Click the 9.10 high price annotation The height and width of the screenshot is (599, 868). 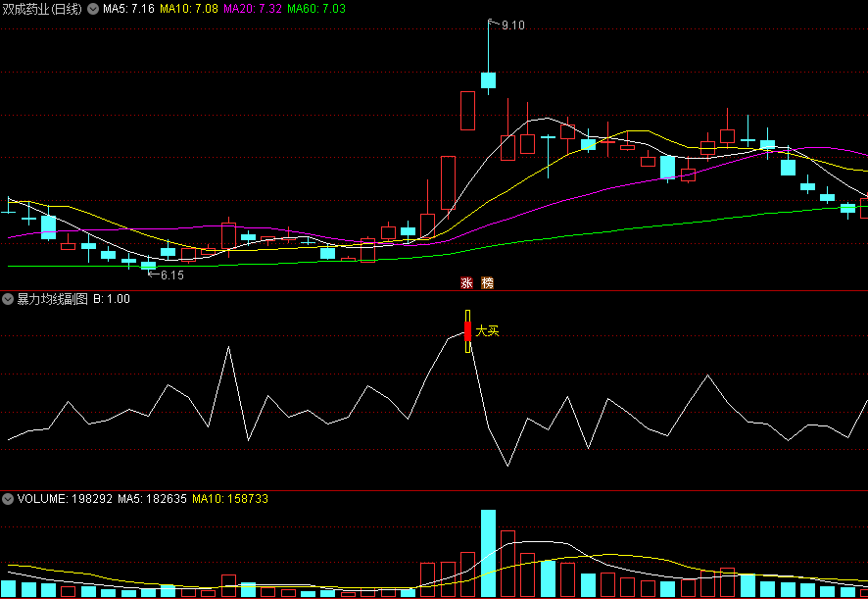tap(513, 25)
